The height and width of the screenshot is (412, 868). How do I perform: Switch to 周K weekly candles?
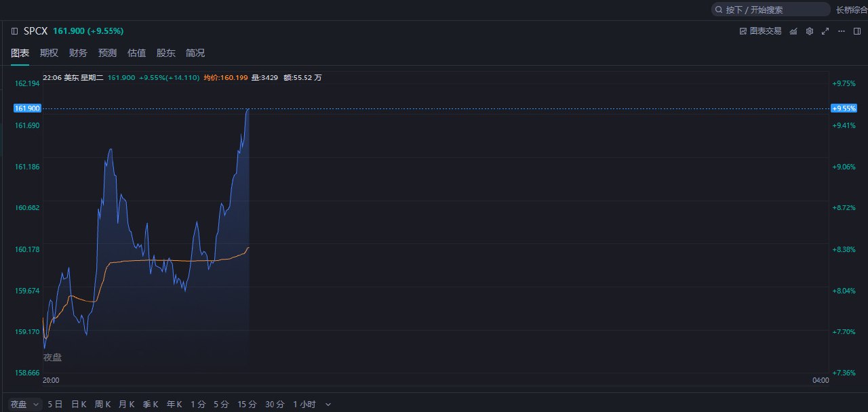point(102,405)
